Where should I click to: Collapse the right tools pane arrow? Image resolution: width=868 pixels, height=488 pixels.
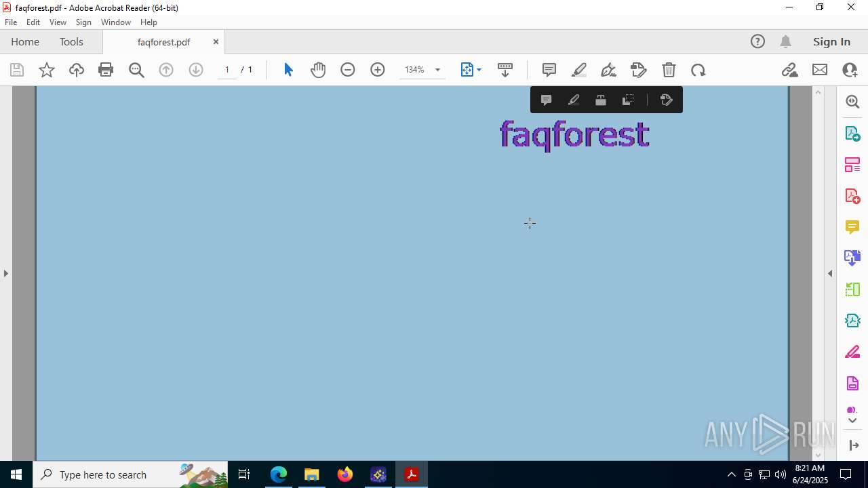pos(830,273)
